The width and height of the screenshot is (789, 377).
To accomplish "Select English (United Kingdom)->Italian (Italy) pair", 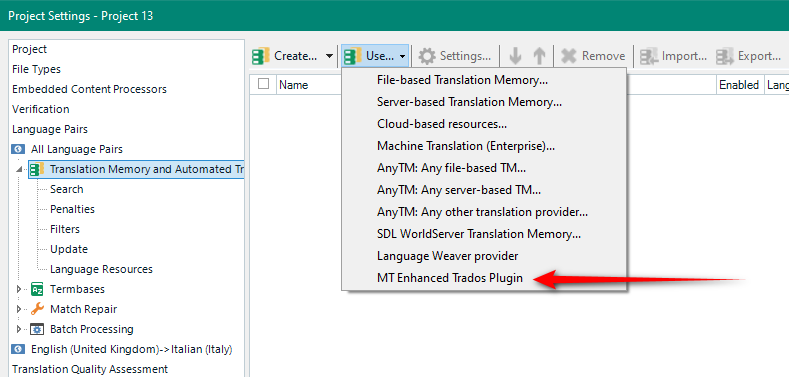I will [131, 349].
